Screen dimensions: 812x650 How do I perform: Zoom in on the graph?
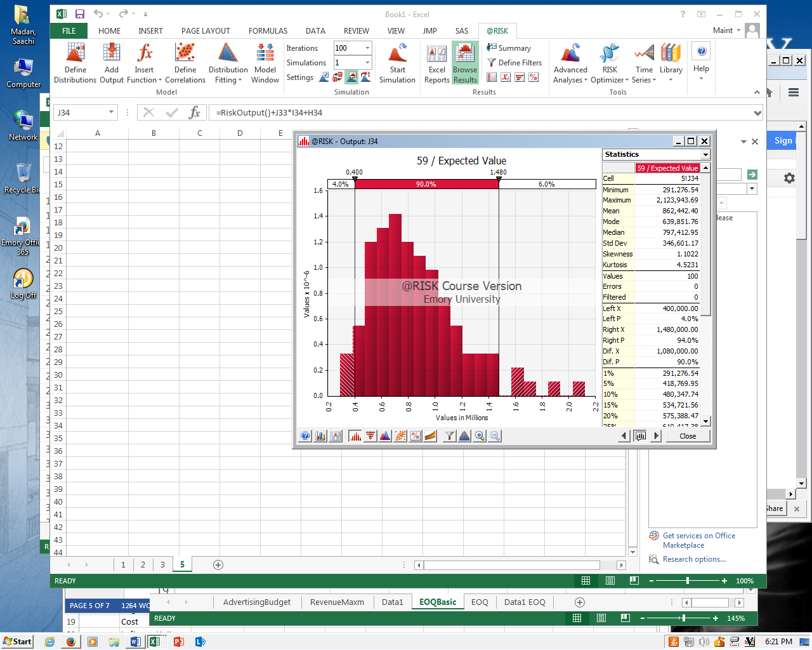pyautogui.click(x=480, y=436)
